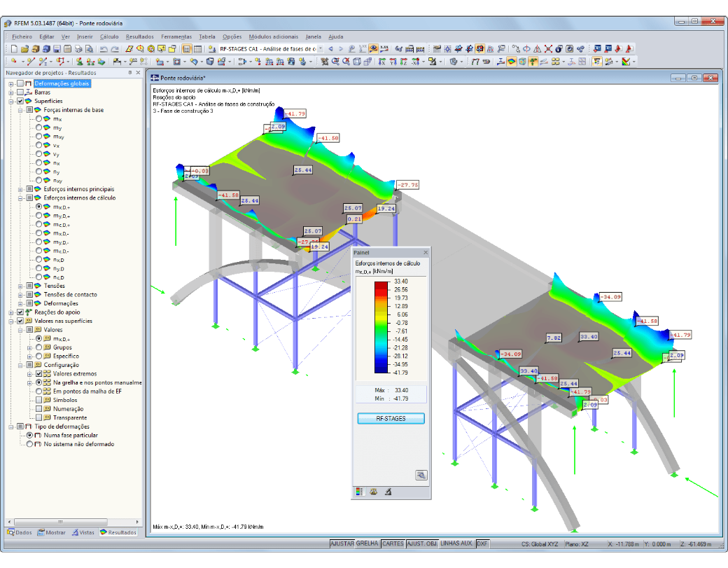Select the mx radio button under Forças internas

pyautogui.click(x=39, y=119)
